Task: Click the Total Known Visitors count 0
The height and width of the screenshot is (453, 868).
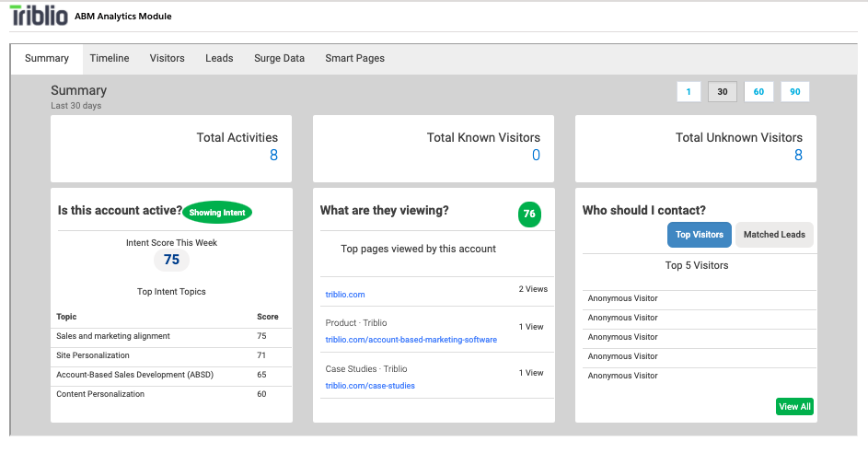Action: [536, 156]
